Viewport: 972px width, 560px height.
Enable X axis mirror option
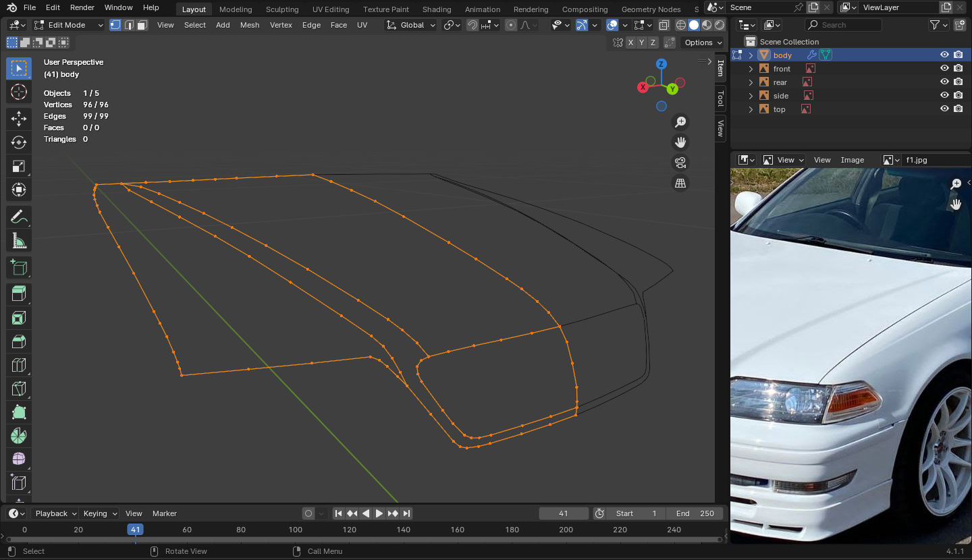coord(630,43)
